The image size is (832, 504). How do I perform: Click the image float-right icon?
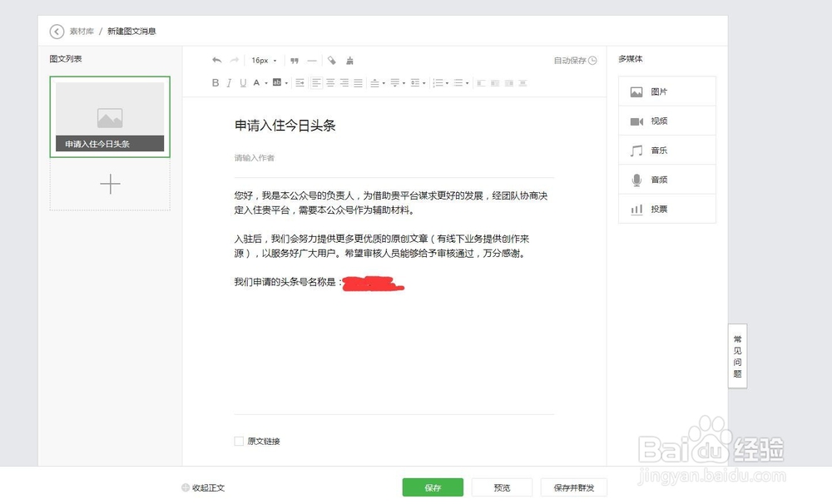(x=509, y=83)
